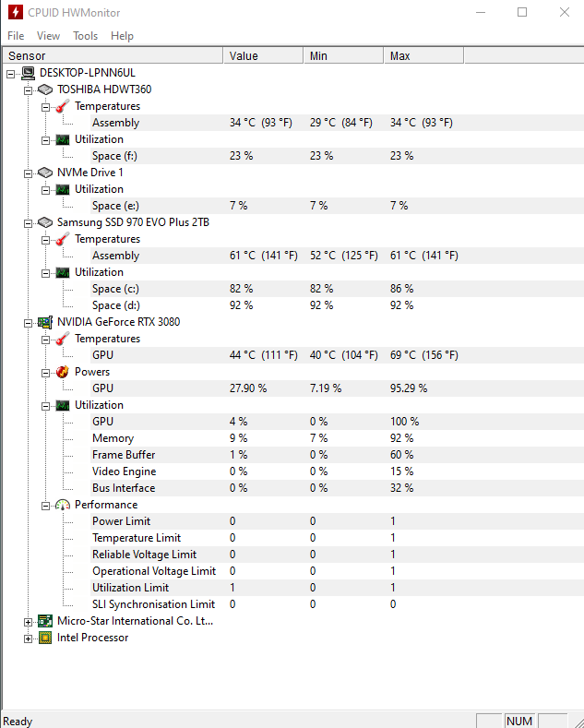Collapse the Performance section of the GPU
Image resolution: width=584 pixels, height=728 pixels.
point(45,506)
